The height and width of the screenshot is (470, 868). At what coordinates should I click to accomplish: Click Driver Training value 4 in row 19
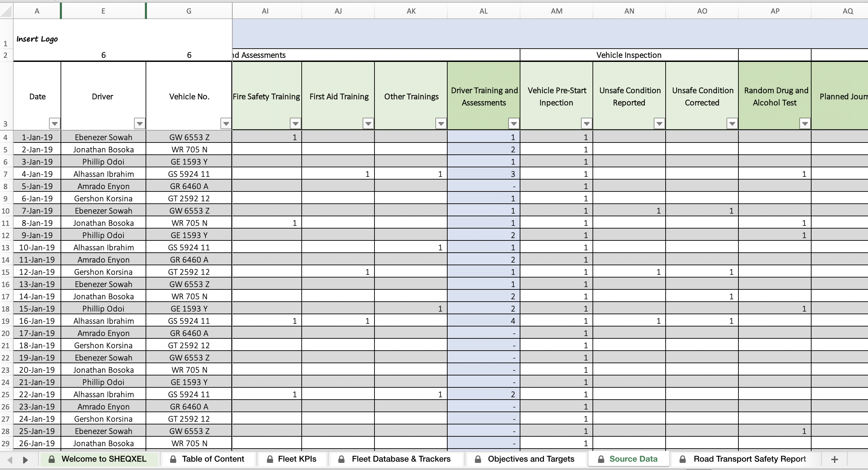coord(484,321)
